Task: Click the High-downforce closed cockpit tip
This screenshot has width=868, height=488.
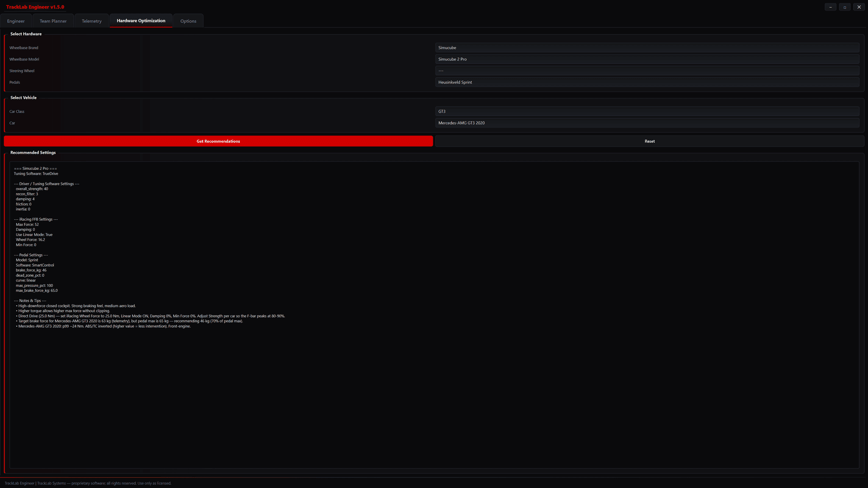Action: point(76,306)
